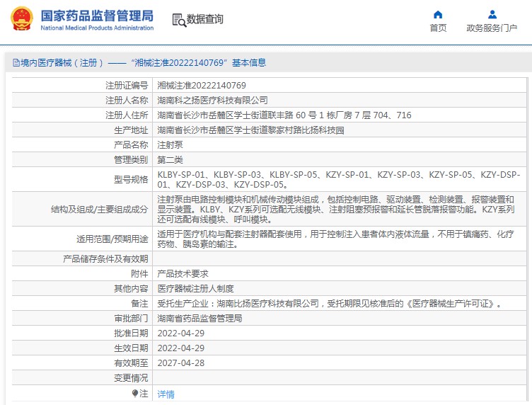The image size is (532, 405).
Task: Click the 批准日期 value 2022-04-29
Action: click(181, 333)
